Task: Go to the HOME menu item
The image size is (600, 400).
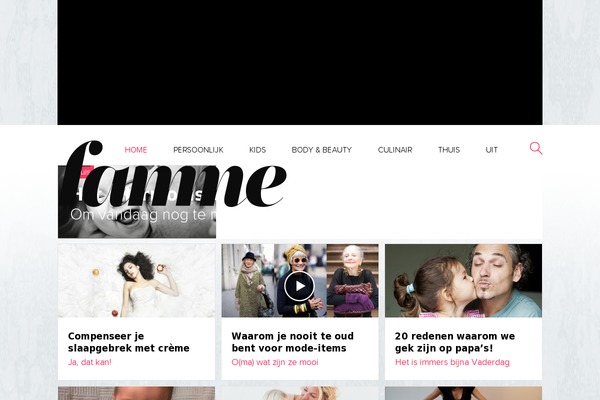Action: pos(136,150)
